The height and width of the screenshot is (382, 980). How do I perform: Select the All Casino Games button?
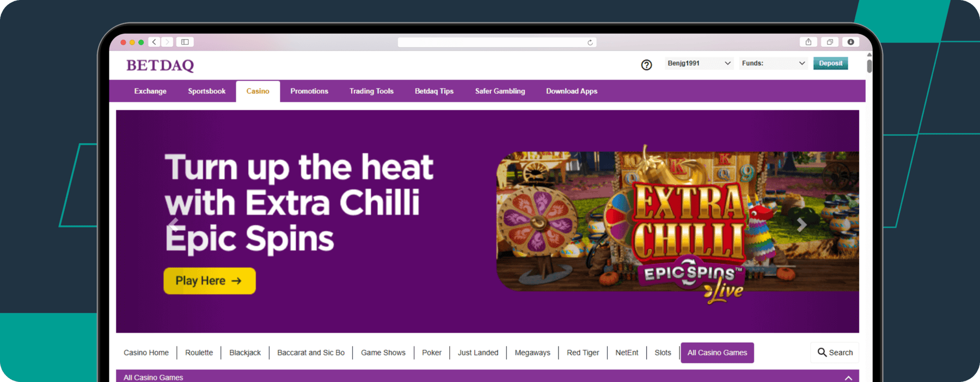click(x=717, y=353)
